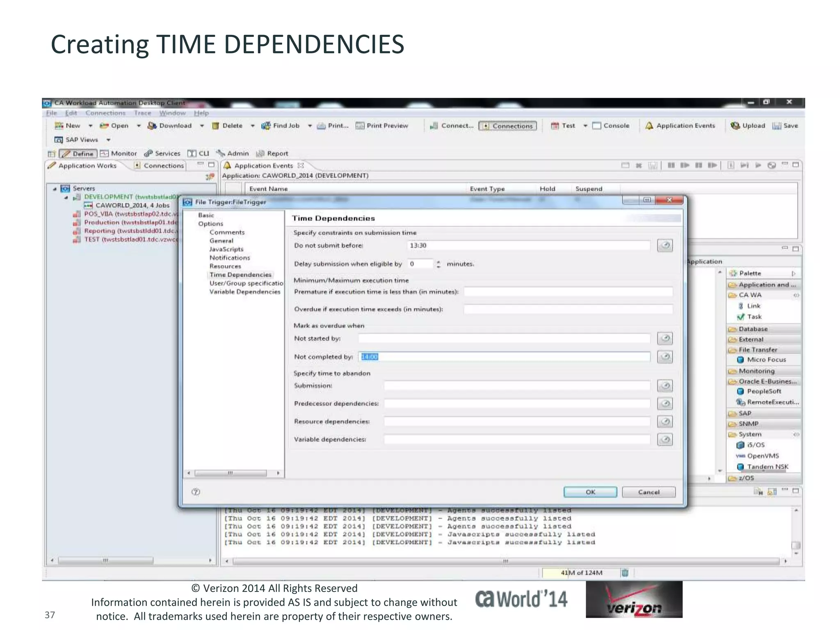Click Cancel in the File Trigger dialog
840x630 pixels.
coord(649,492)
